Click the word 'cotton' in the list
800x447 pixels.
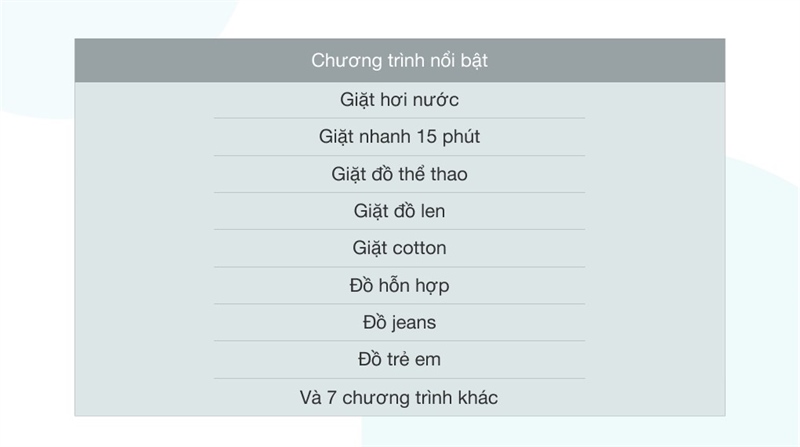(x=419, y=248)
